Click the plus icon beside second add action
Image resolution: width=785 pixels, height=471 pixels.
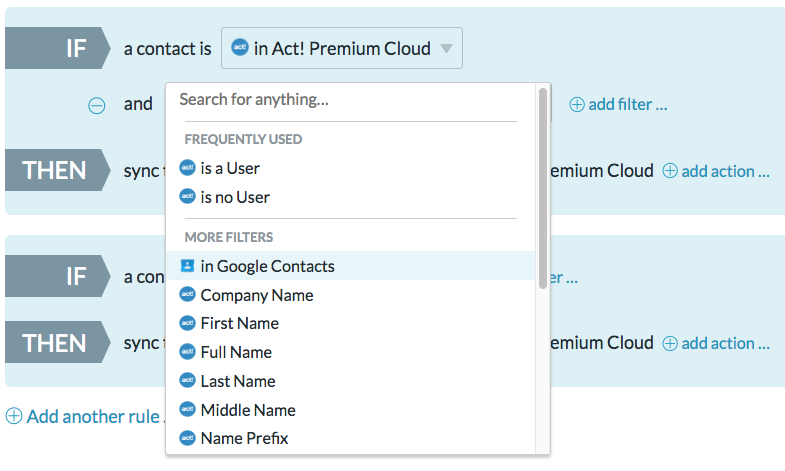click(x=670, y=343)
